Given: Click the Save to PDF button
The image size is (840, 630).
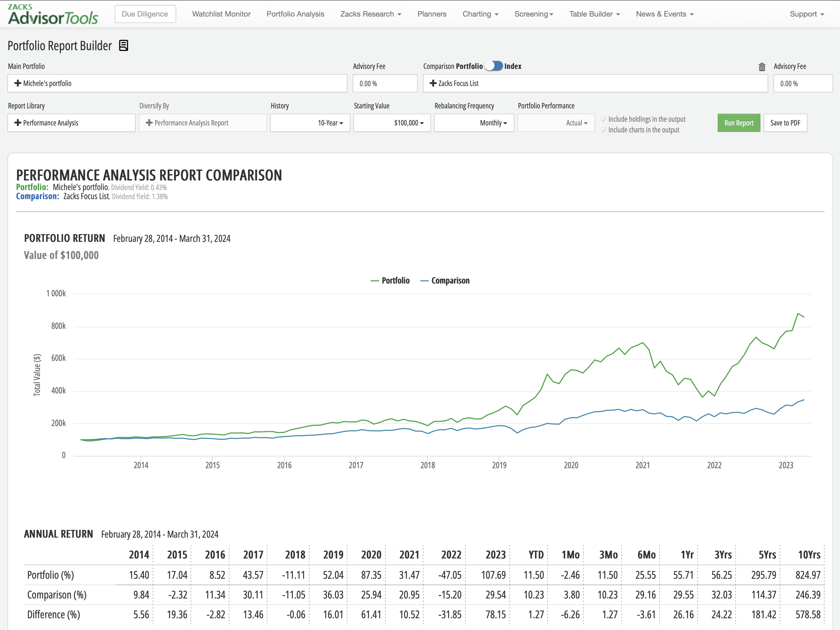Looking at the screenshot, I should click(x=785, y=123).
